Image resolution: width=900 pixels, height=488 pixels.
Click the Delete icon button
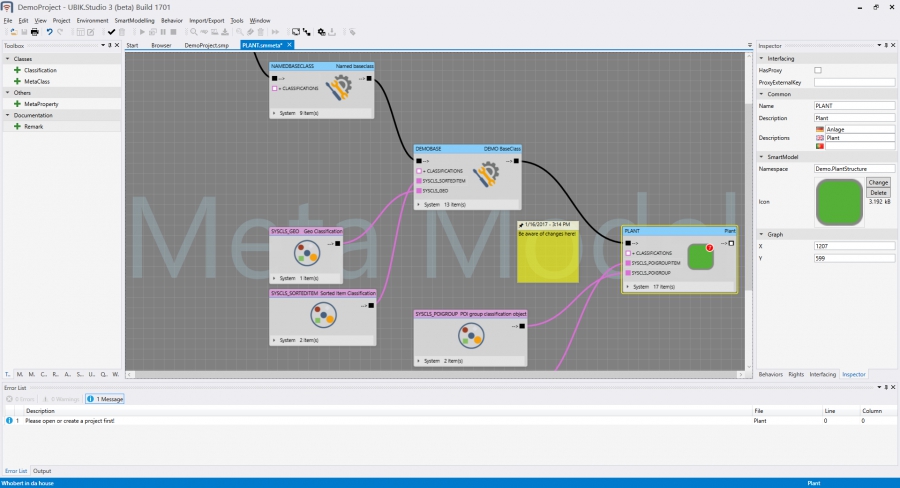coord(878,193)
